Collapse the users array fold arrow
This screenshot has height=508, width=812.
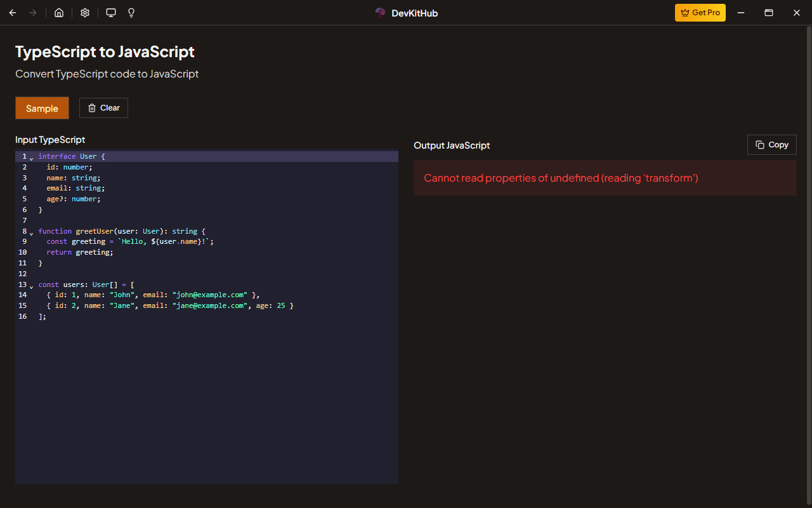[x=31, y=286]
